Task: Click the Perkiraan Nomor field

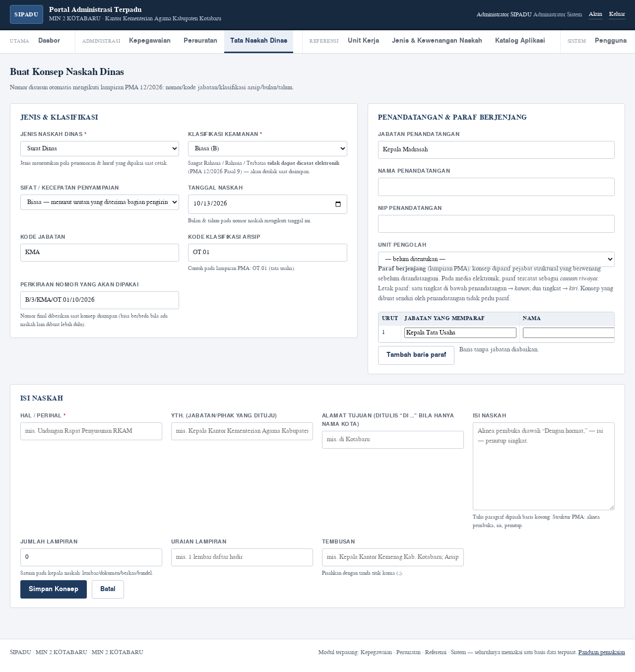Action: [x=100, y=300]
